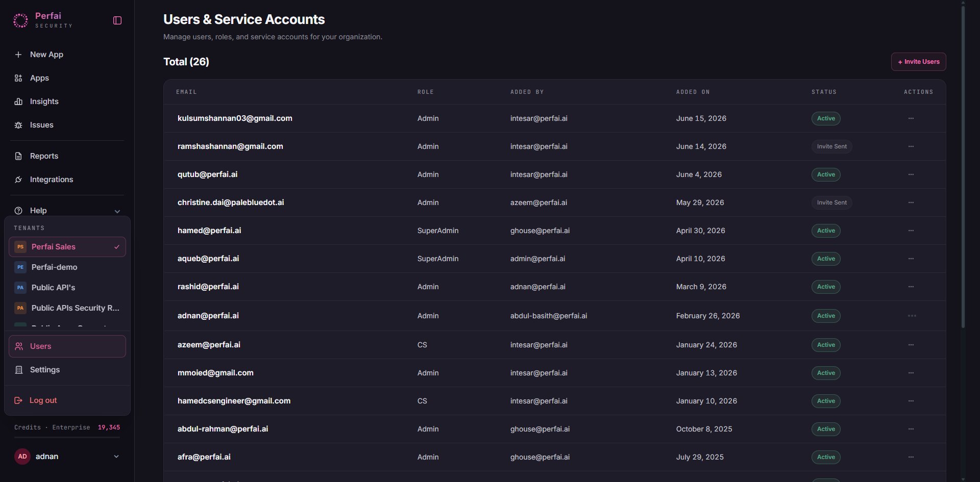Click the Reports document icon
The image size is (980, 482).
point(18,156)
